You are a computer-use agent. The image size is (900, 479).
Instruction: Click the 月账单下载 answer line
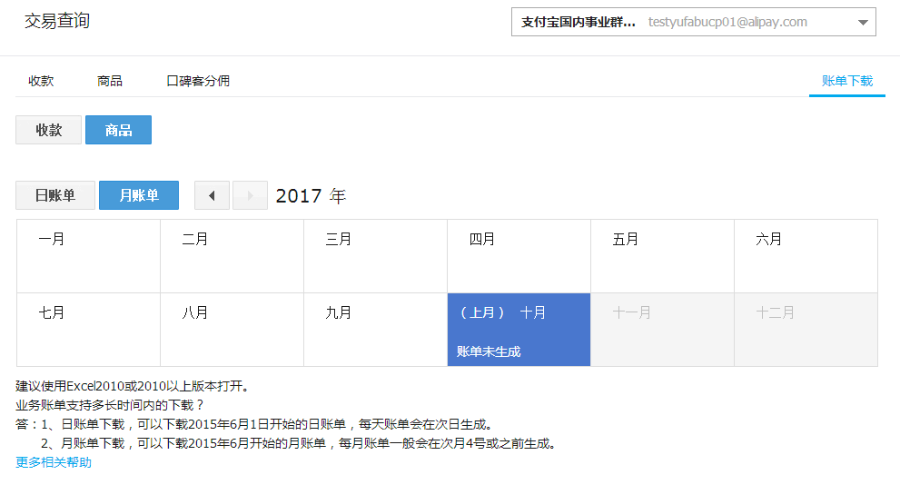click(298, 443)
